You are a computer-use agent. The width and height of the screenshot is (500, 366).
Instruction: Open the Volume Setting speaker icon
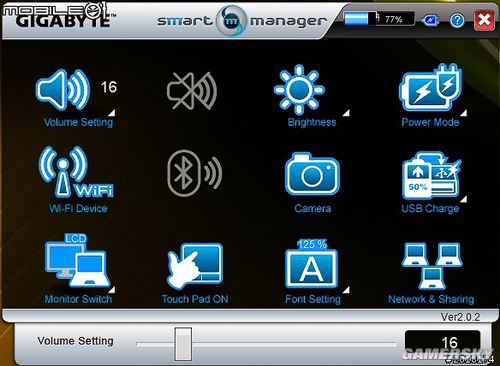click(63, 90)
